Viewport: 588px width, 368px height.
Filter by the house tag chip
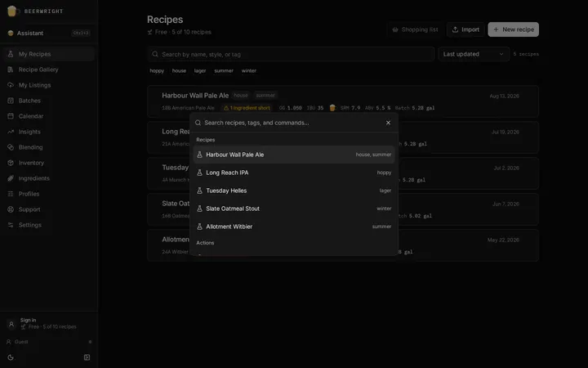pos(179,70)
